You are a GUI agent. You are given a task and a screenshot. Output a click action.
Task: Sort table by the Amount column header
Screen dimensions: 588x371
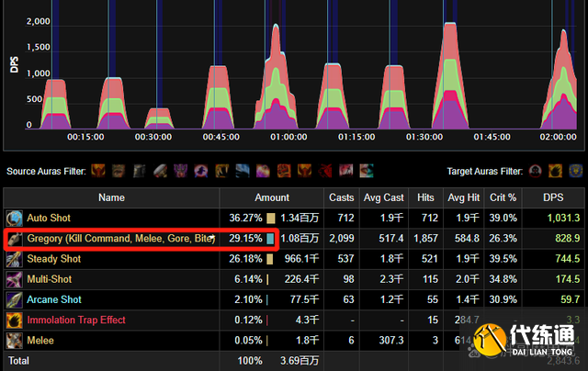[x=271, y=197]
